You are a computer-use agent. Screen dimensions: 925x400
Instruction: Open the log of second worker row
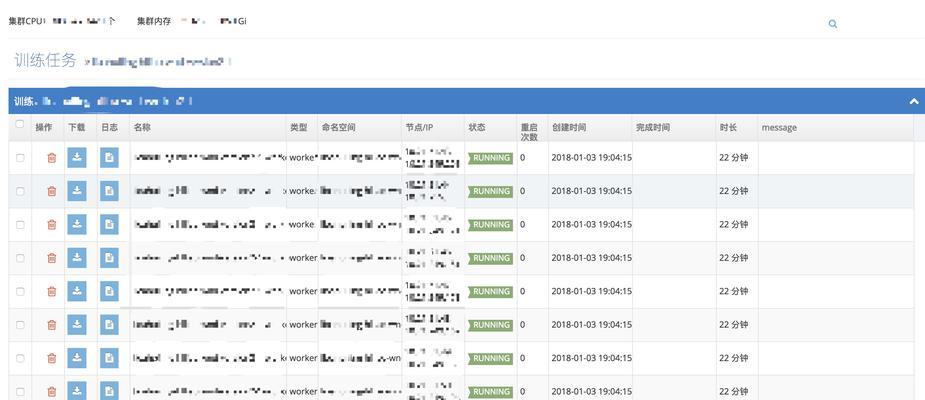tap(109, 191)
